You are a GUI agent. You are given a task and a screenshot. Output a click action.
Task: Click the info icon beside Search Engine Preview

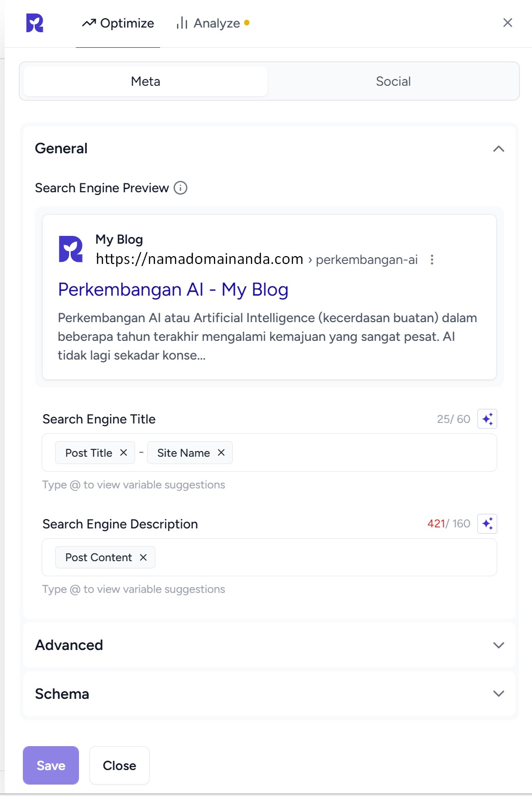(180, 188)
